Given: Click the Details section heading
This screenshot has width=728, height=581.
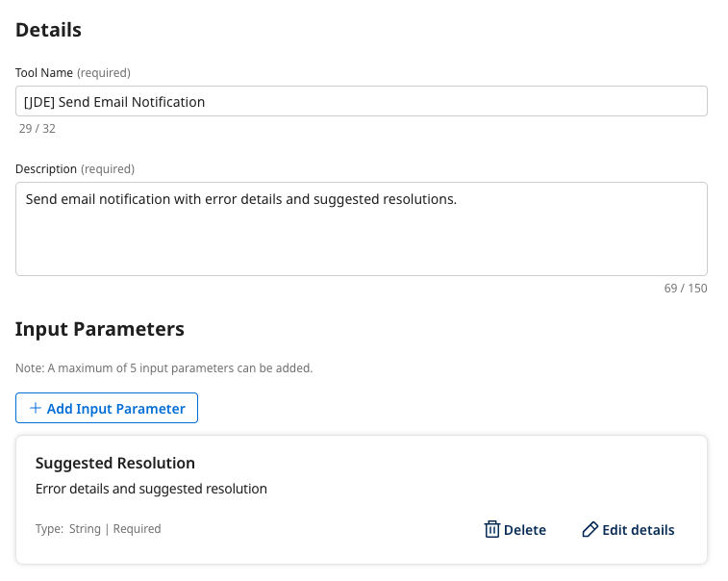Looking at the screenshot, I should [48, 30].
